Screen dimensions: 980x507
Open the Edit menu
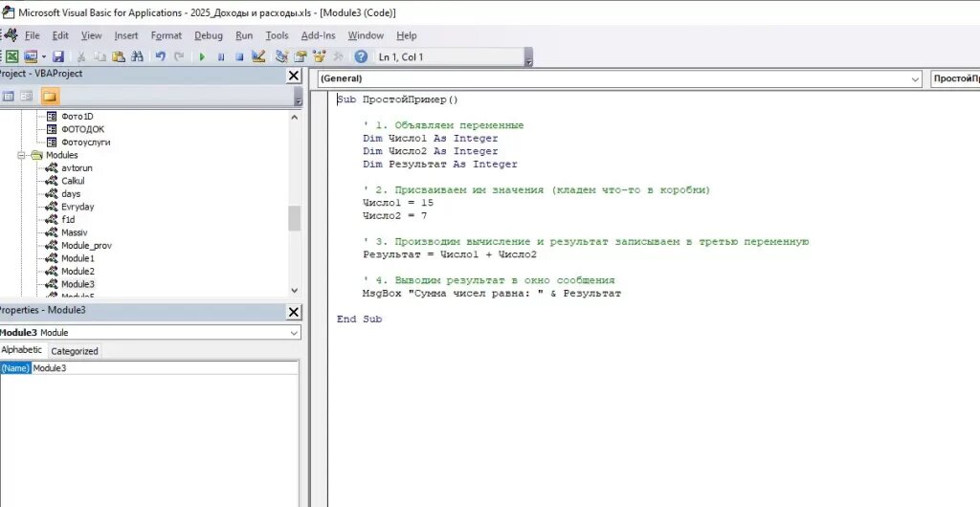60,35
